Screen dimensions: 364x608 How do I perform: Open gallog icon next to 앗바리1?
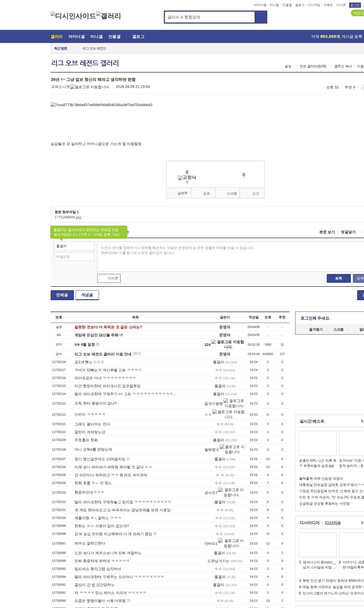[x=231, y=543]
